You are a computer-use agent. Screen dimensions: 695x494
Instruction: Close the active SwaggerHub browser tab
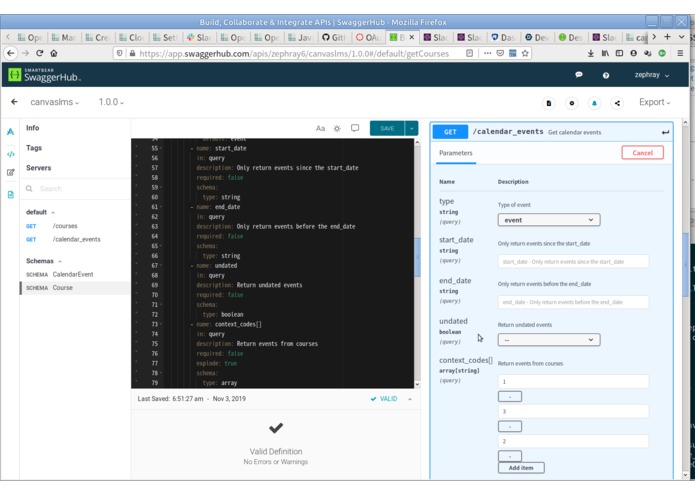(411, 37)
